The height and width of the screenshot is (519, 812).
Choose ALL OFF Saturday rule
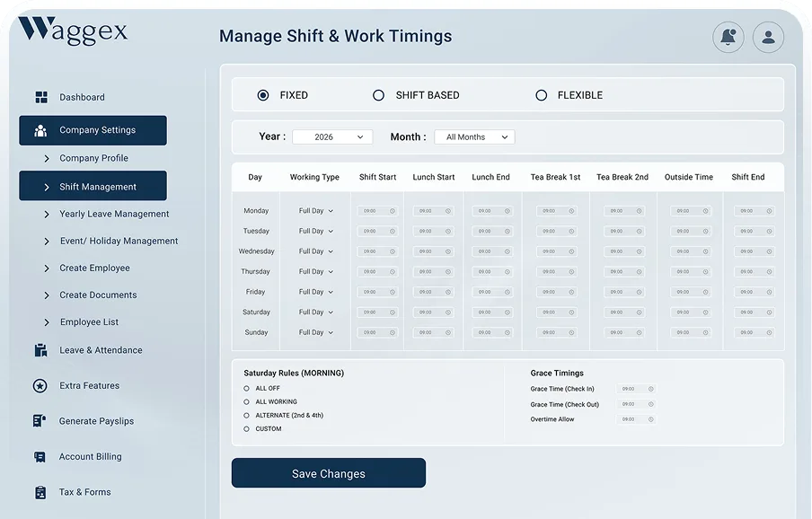point(246,388)
